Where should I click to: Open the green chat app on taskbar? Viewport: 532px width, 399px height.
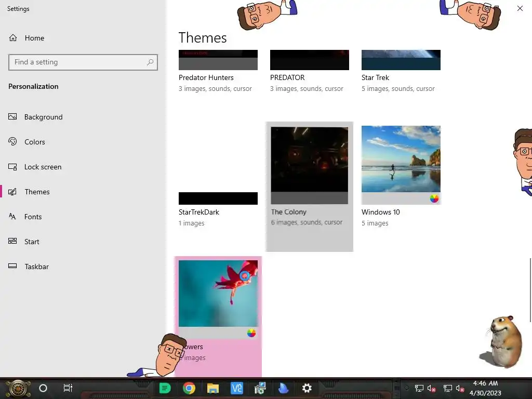(x=165, y=388)
